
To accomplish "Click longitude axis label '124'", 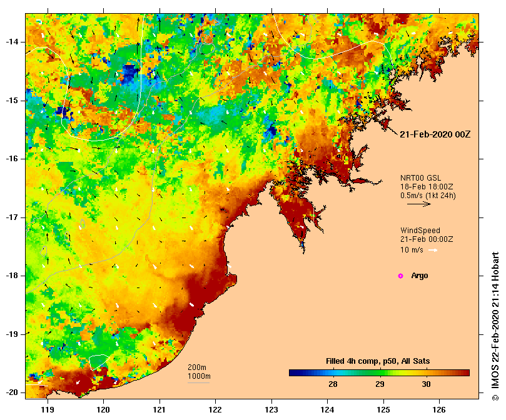I will tap(327, 410).
